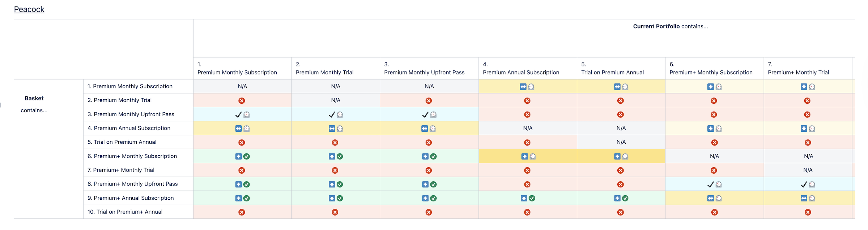The height and width of the screenshot is (230, 868).
Task: Click red X in Premium Monthly Trial row, column 3
Action: pyautogui.click(x=429, y=101)
